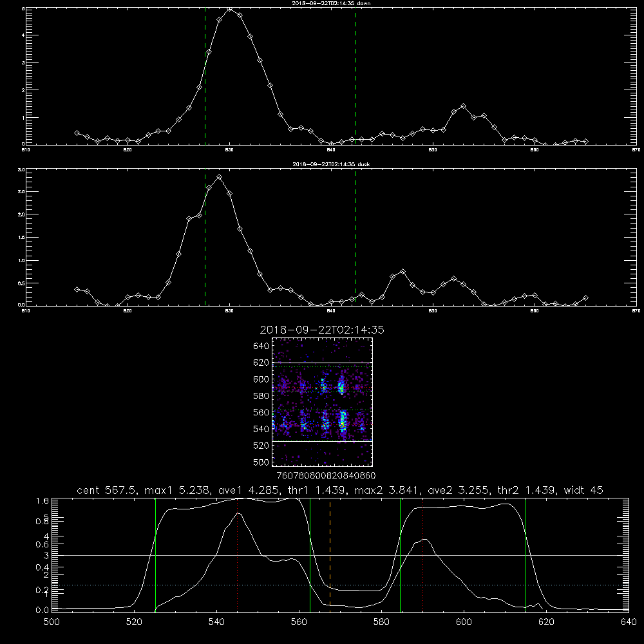Click the 2018-09-22T02:14:35 heading above the spectrogram image
The height and width of the screenshot is (644, 644).
pyautogui.click(x=322, y=330)
